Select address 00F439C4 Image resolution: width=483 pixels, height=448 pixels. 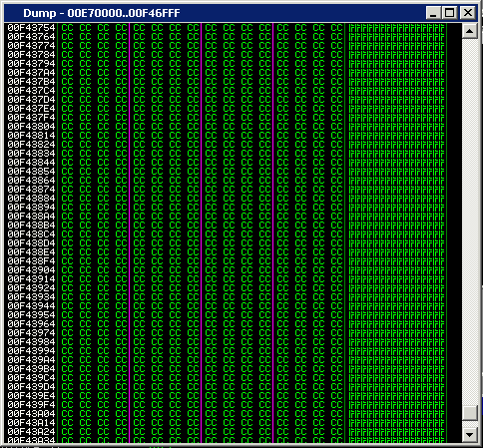click(31, 378)
